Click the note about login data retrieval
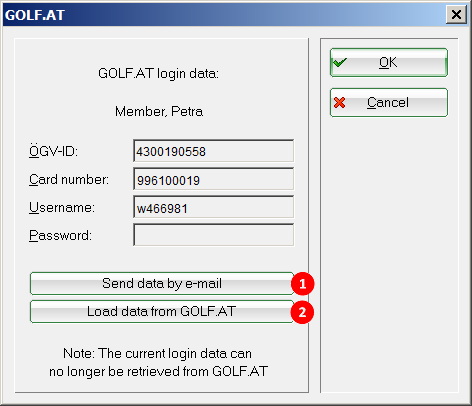The height and width of the screenshot is (406, 472). tap(158, 362)
